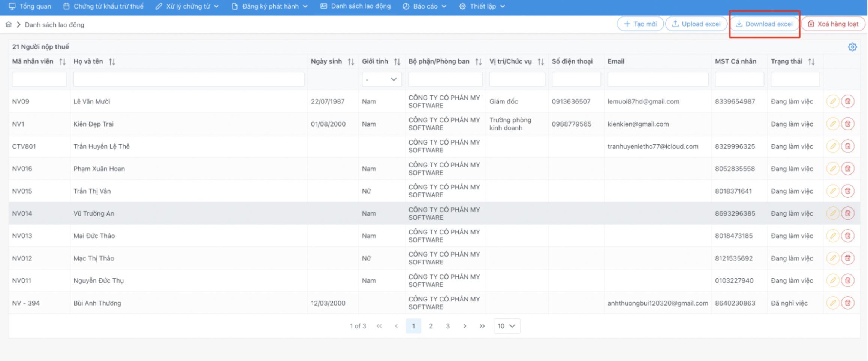Viewport: 868px width, 361px height.
Task: Edit employee Lê Văn Mười pencil icon
Action: [832, 101]
